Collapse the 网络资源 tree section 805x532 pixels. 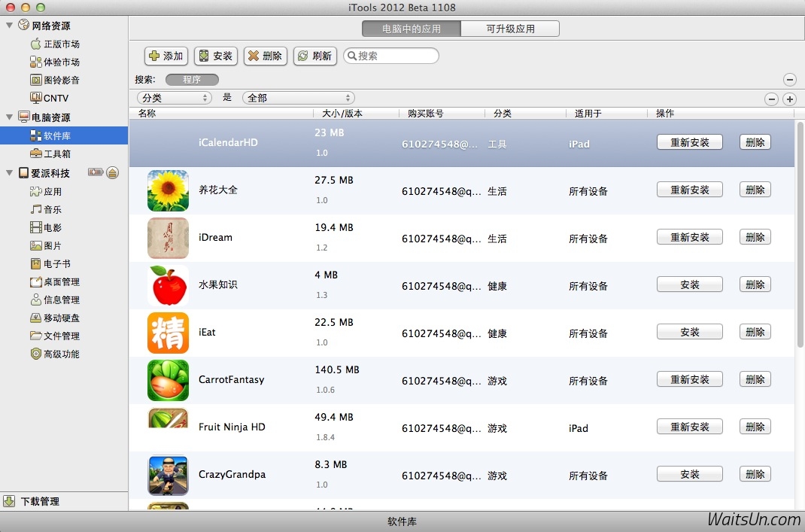9,26
